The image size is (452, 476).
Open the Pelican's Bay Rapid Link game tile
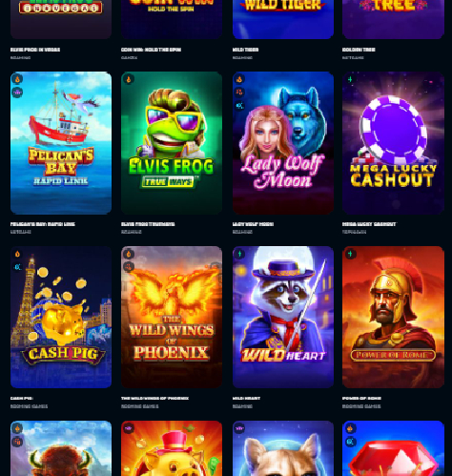tap(61, 143)
